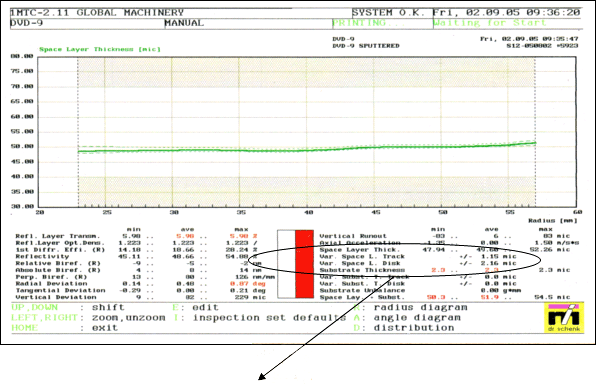Click the MANUAL mode field
The image size is (596, 384).
tap(184, 23)
